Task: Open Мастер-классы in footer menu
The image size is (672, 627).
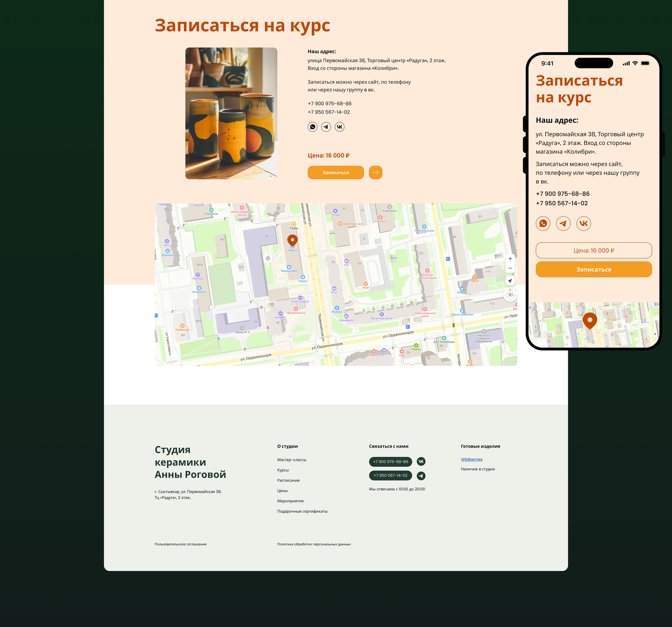Action: (292, 460)
